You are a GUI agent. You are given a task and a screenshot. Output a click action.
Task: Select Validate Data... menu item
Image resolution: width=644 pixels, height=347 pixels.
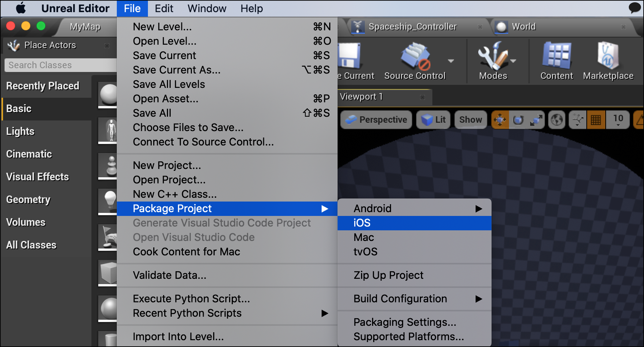[227, 275]
